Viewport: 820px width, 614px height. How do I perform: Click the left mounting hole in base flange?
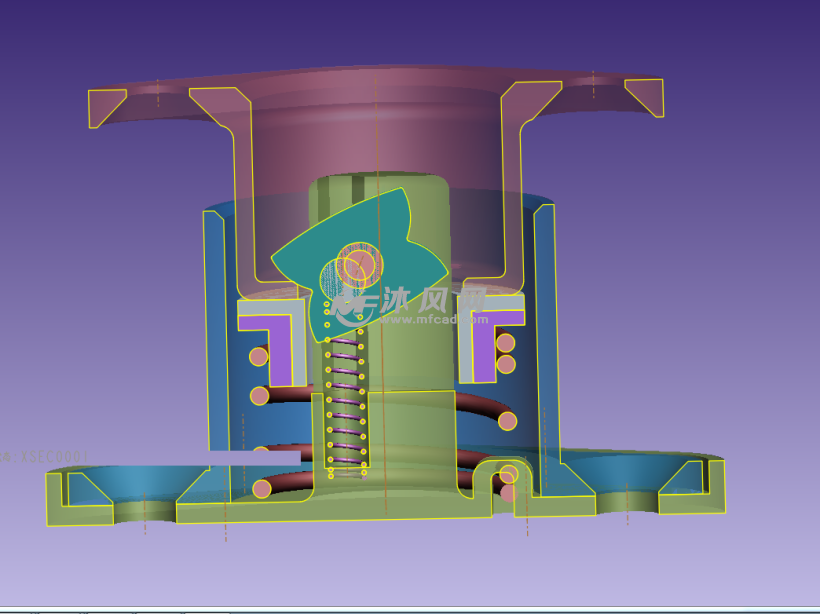[145, 512]
